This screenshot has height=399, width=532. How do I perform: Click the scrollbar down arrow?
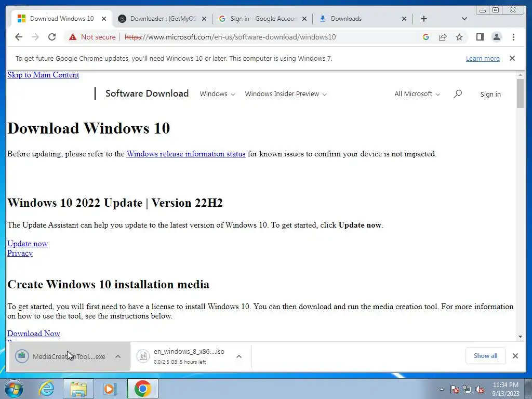pos(520,337)
